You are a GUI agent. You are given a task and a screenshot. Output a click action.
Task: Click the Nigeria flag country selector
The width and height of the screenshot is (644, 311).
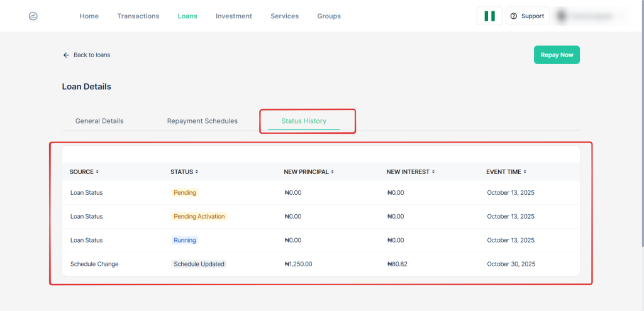[x=489, y=16]
